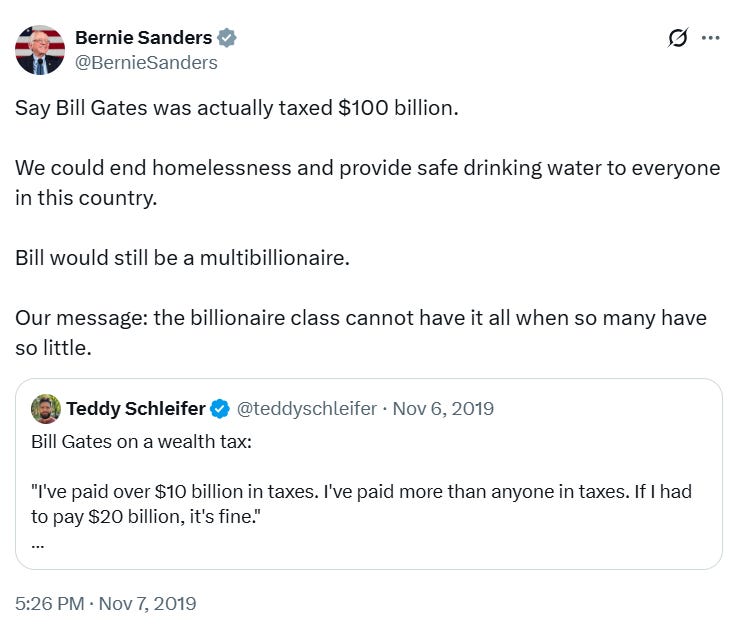The image size is (737, 627).
Task: Visit the @BernieSanders handle
Action: (146, 62)
